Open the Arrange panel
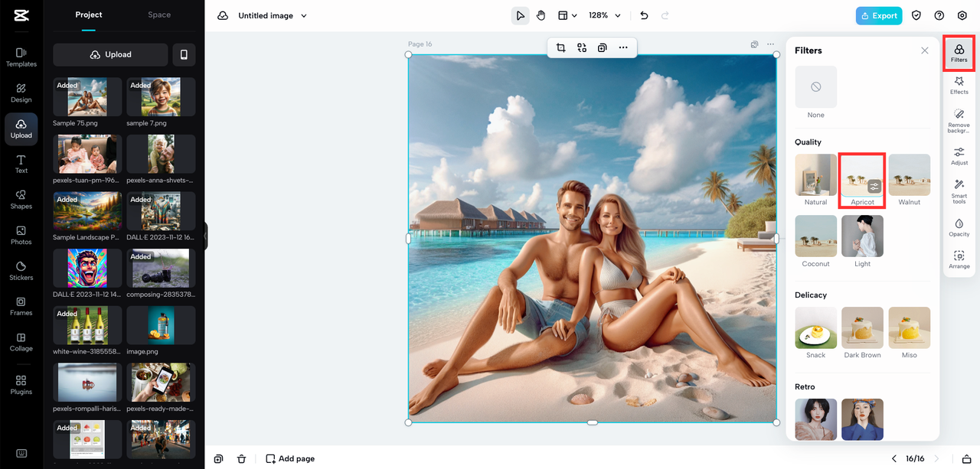The image size is (980, 469). coord(959,259)
